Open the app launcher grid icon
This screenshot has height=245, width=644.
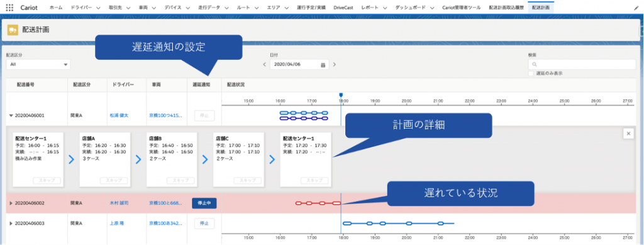9,8
